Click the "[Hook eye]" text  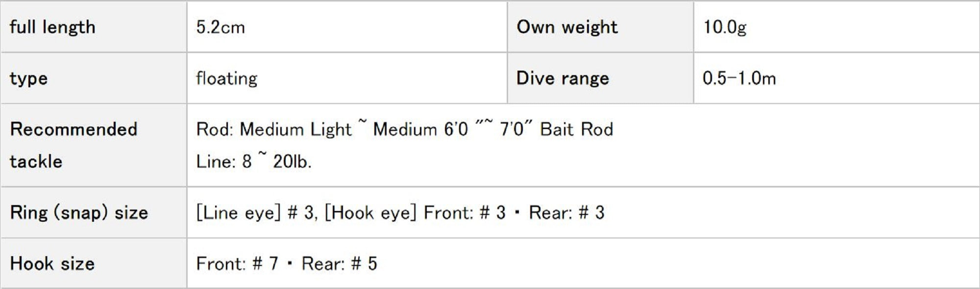click(370, 213)
